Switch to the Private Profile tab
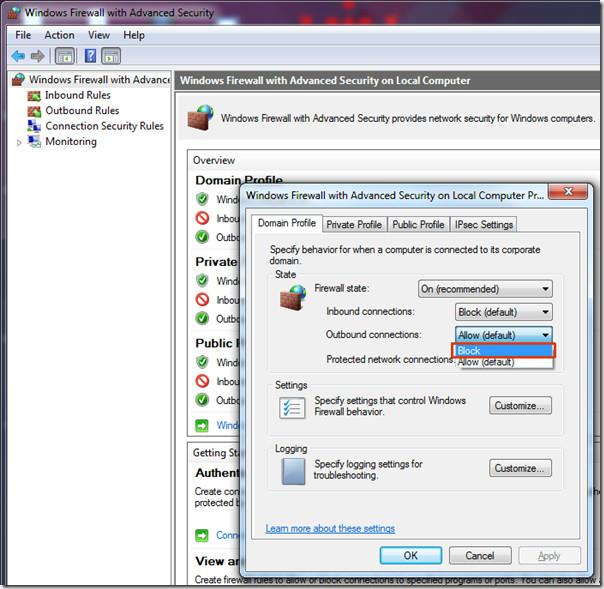Viewport: 604px width, 589px height. [354, 225]
